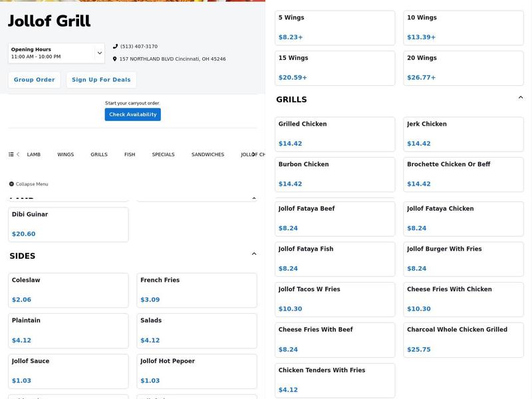Switch to the WINGS category tab
The width and height of the screenshot is (532, 399).
pos(65,154)
